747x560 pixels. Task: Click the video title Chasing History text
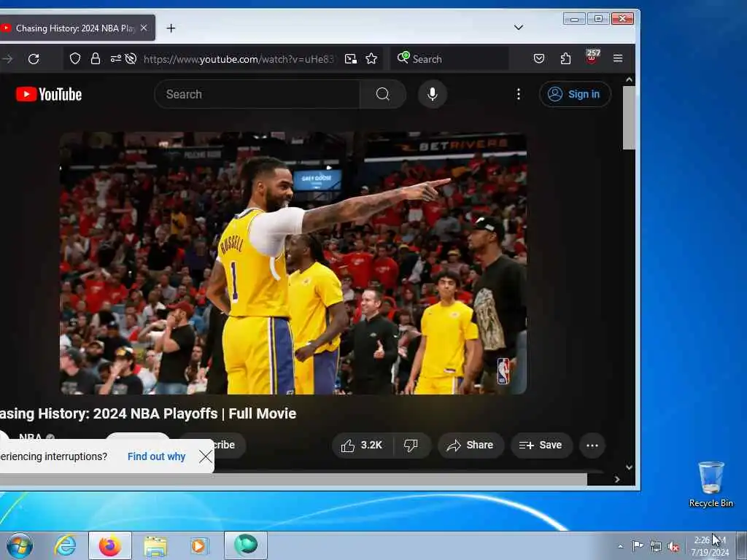[148, 413]
